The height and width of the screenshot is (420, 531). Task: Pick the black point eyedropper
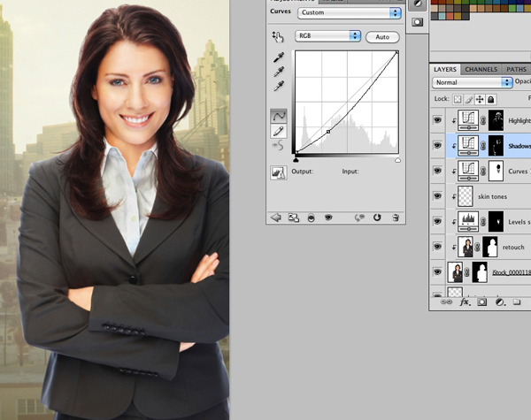279,57
